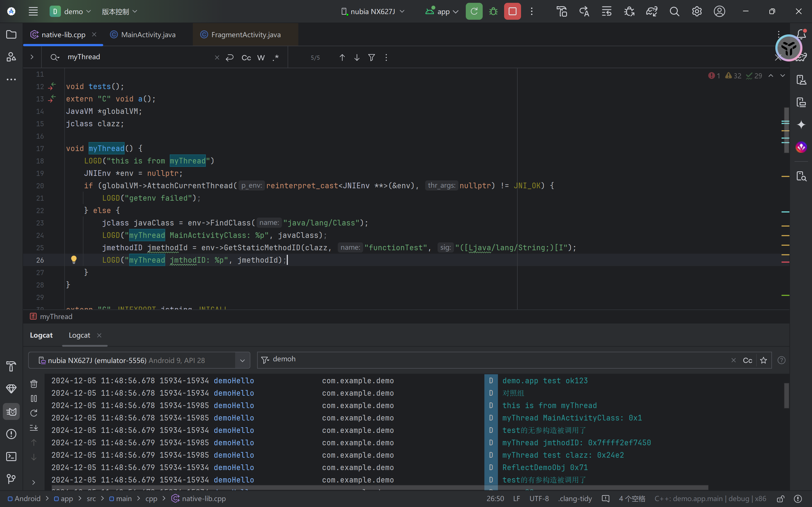
Task: Enable Regex search option
Action: (276, 58)
